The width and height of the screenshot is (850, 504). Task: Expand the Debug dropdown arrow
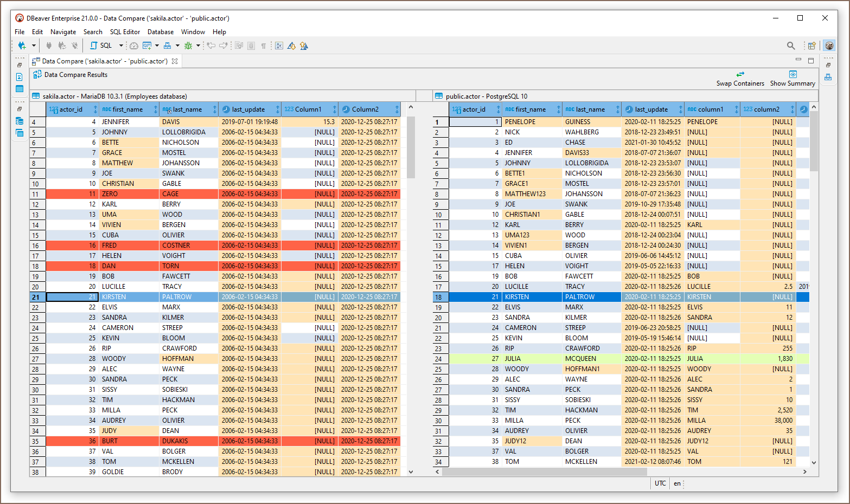[198, 46]
